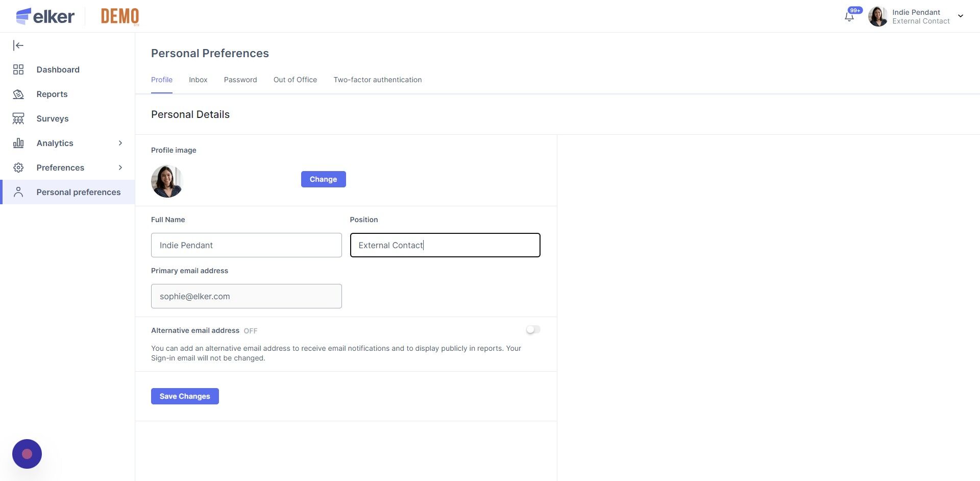Enable the Alternative email address toggle
Image resolution: width=980 pixels, height=481 pixels.
[533, 330]
